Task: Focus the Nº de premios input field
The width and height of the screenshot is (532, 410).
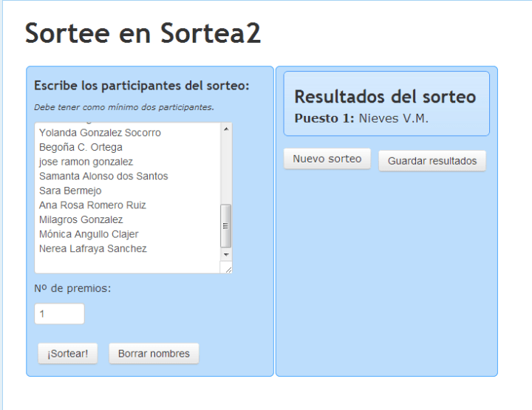Action: click(59, 314)
